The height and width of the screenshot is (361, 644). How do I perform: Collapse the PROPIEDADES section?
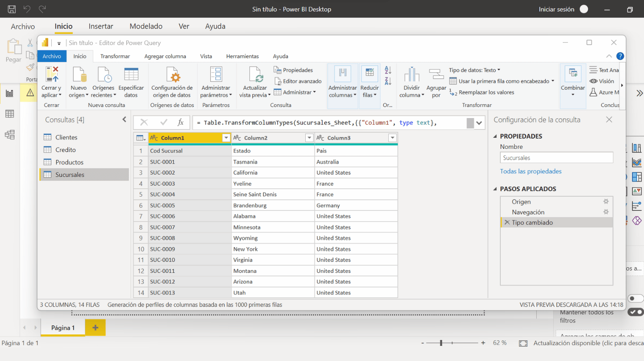click(495, 136)
